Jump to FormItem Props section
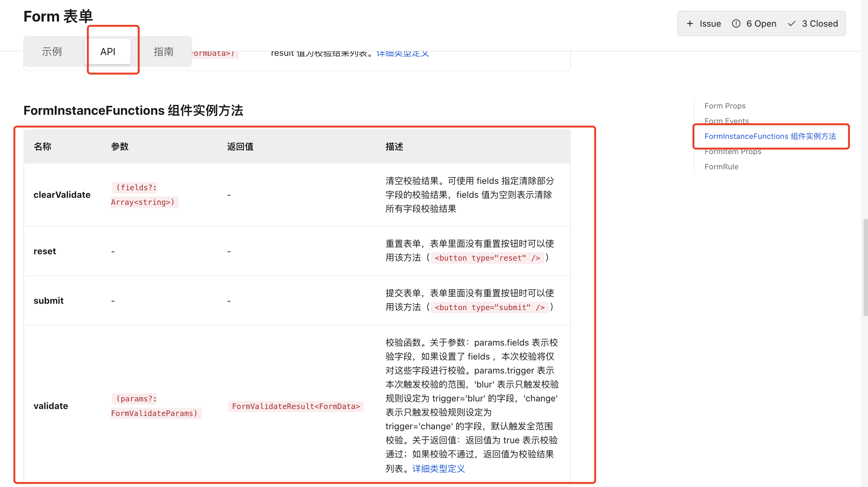 click(x=732, y=152)
